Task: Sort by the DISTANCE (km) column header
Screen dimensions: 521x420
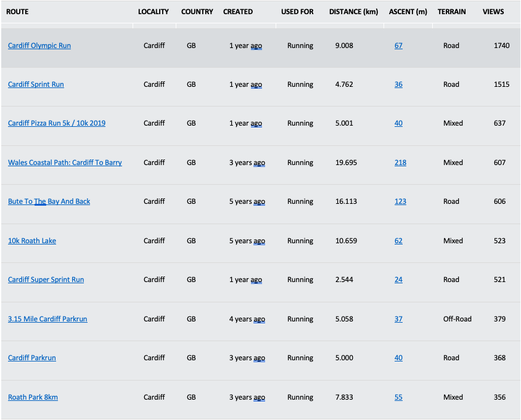Action: tap(353, 12)
